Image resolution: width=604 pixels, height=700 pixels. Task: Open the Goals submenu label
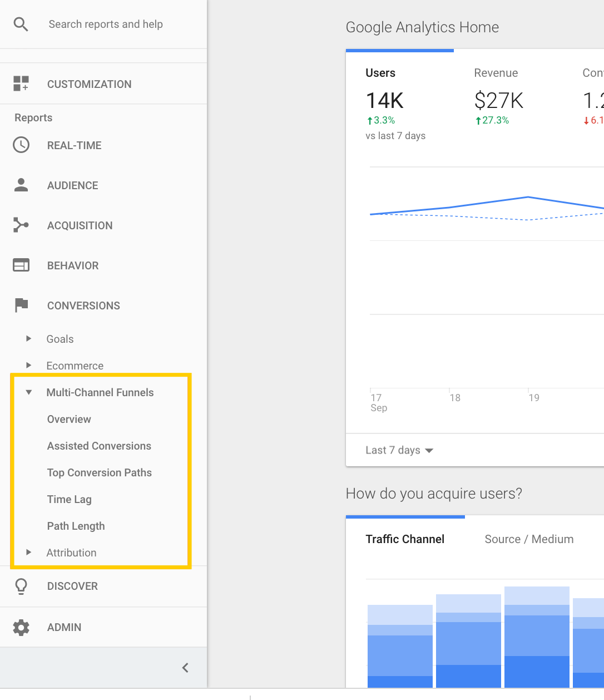coord(60,339)
